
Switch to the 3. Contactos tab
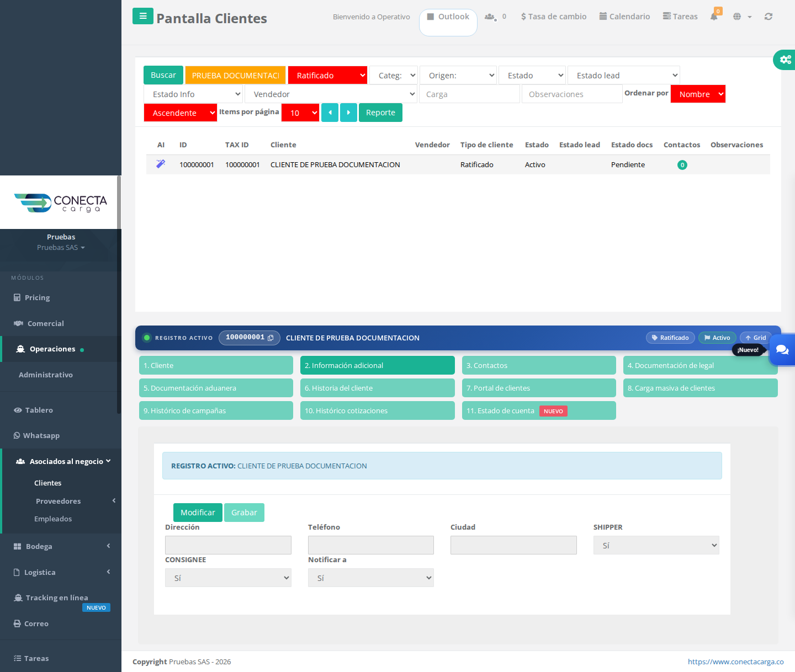[x=539, y=365]
